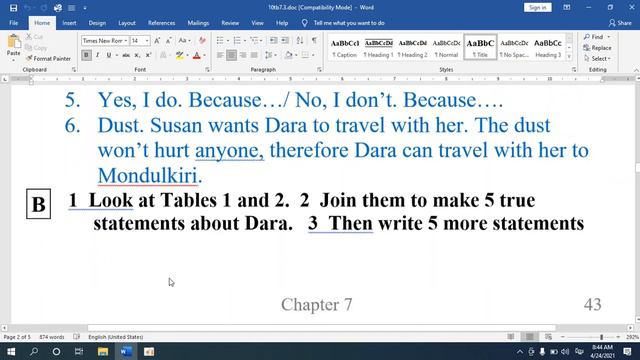Toggle Italic formatting

tap(98, 55)
